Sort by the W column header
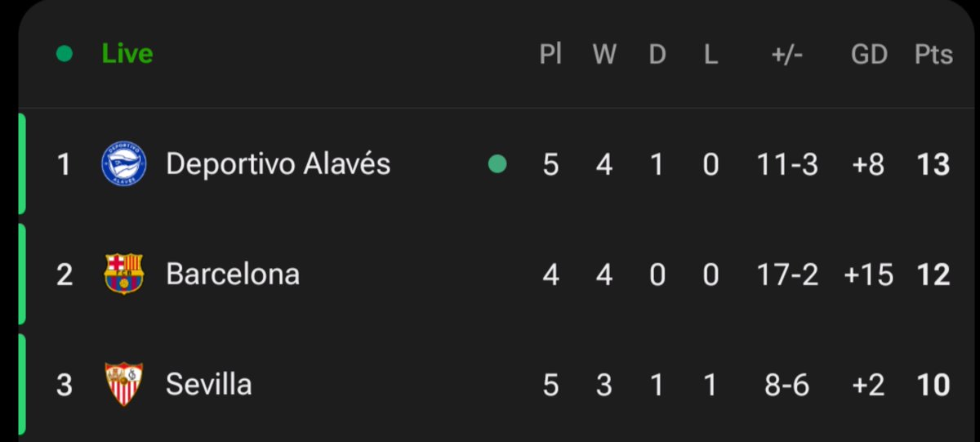 (x=604, y=55)
